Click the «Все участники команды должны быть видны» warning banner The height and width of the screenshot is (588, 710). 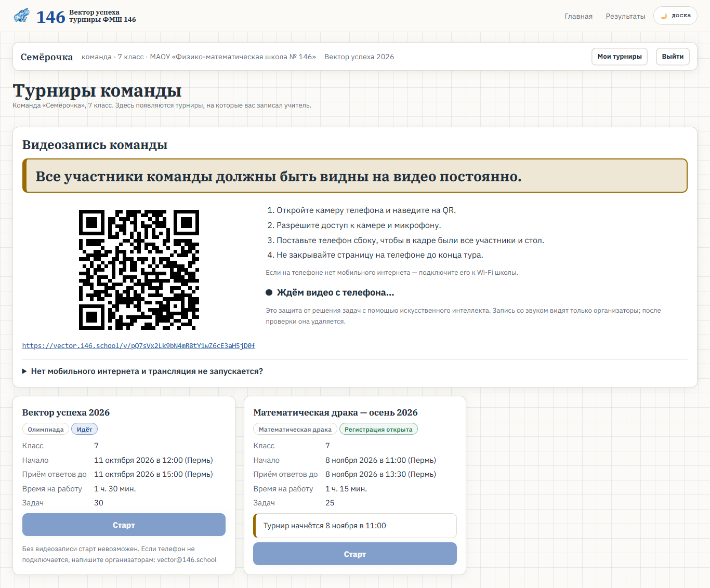pyautogui.click(x=355, y=176)
